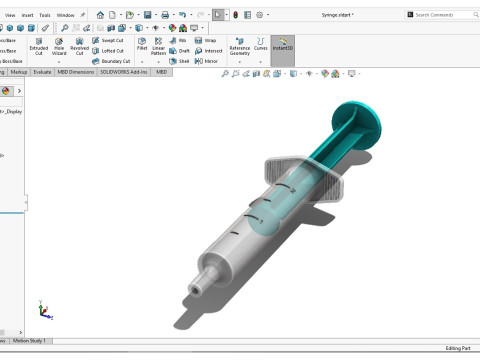
Task: Expand the Save dropdown arrow
Action: [x=156, y=15]
